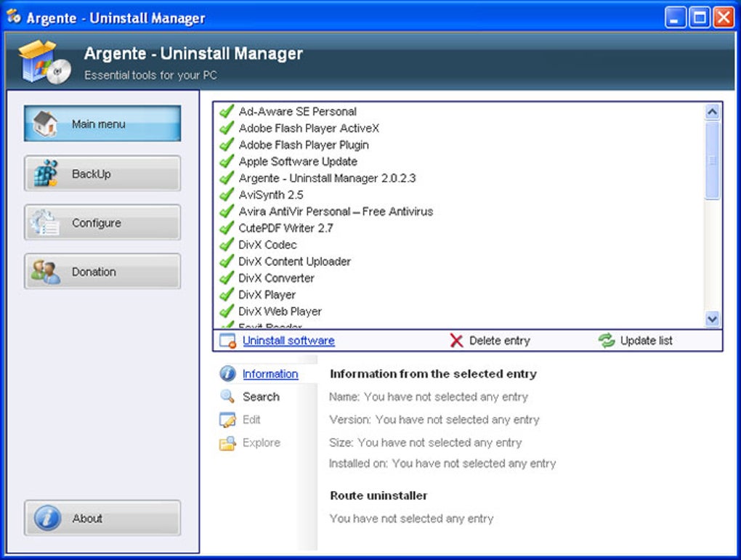741x560 pixels.
Task: Switch to the Edit tab
Action: 251,420
